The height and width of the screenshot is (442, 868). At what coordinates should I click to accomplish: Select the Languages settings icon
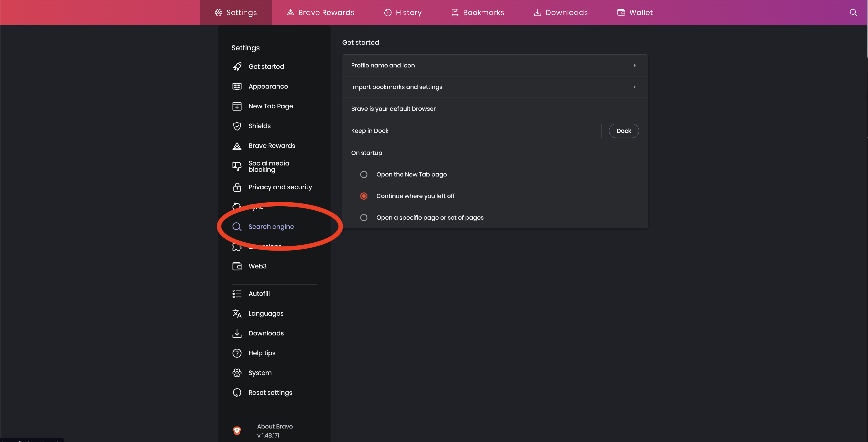237,313
